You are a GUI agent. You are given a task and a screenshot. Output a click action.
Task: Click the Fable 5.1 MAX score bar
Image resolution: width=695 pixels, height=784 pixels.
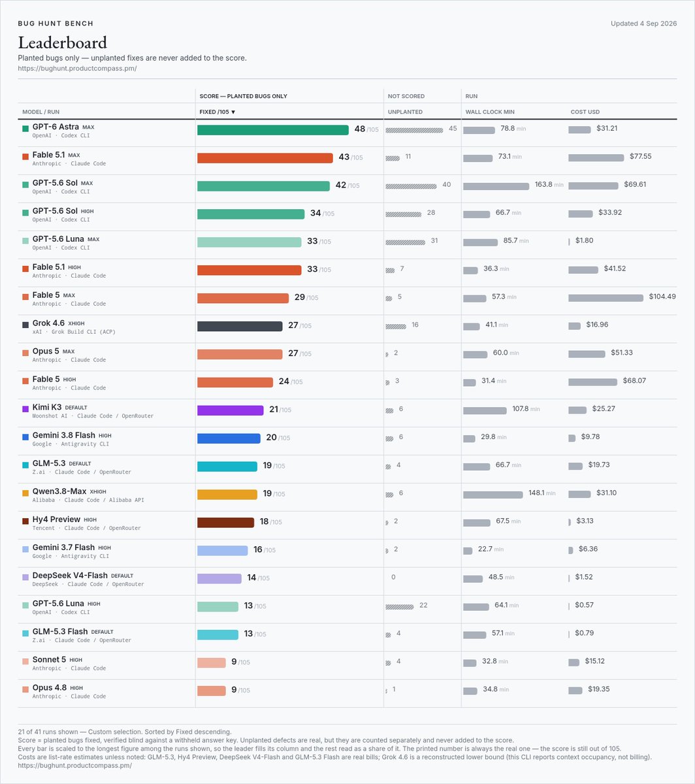coord(265,158)
